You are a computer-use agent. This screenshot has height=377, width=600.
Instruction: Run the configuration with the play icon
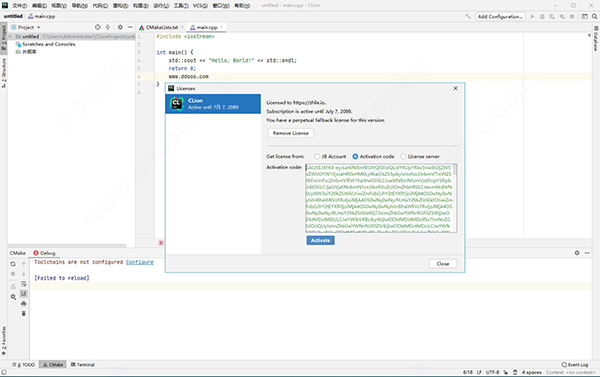532,16
